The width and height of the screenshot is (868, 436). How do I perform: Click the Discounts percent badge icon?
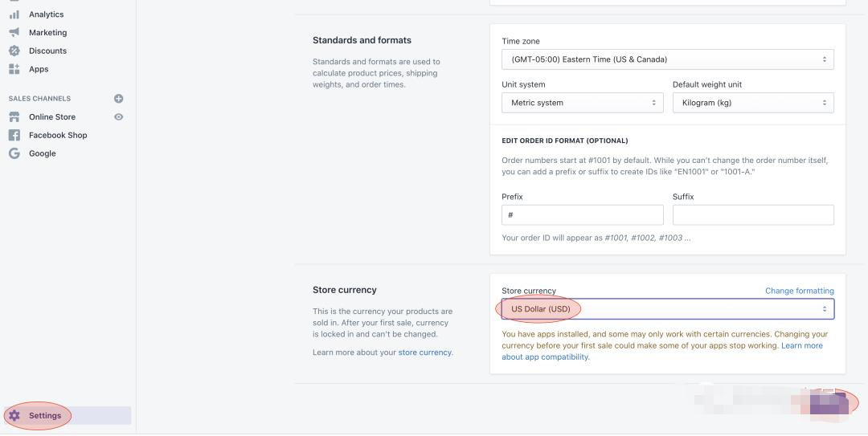pyautogui.click(x=14, y=51)
